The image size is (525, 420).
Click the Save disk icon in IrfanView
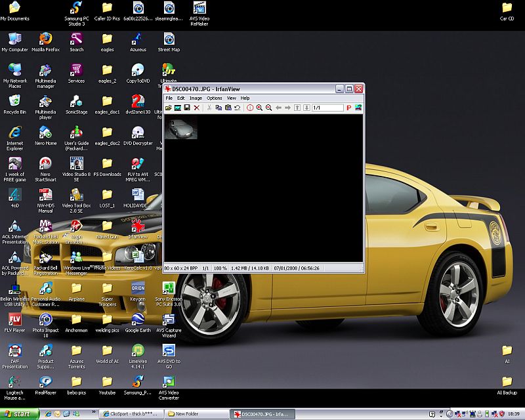coord(187,108)
